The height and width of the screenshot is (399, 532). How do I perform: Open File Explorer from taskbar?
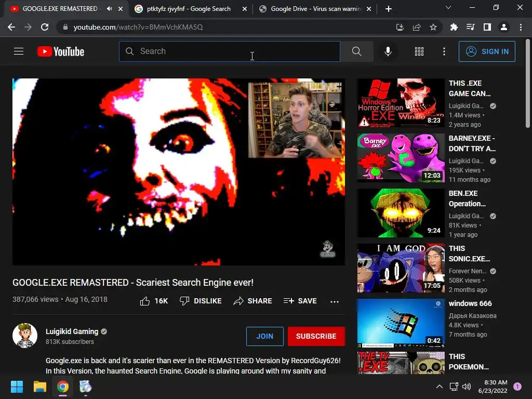39,387
